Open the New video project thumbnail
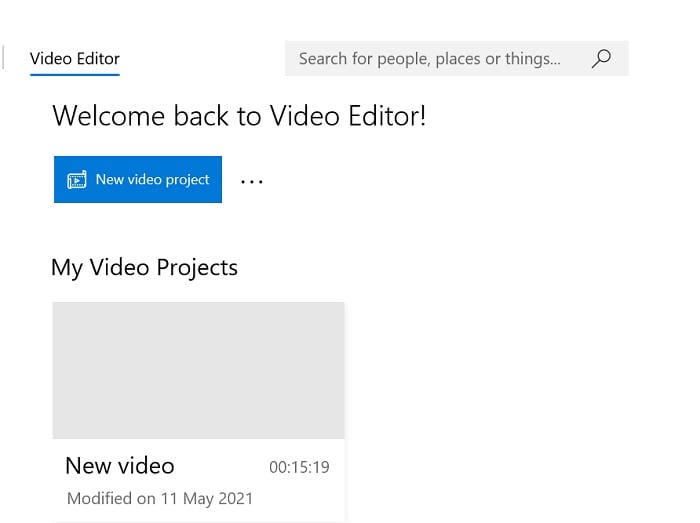This screenshot has width=700, height=523. [x=198, y=370]
